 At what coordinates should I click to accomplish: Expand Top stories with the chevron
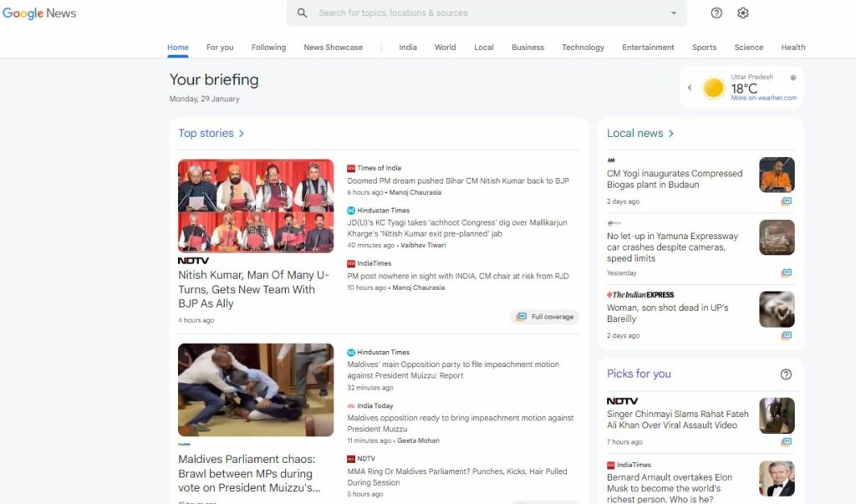click(242, 133)
